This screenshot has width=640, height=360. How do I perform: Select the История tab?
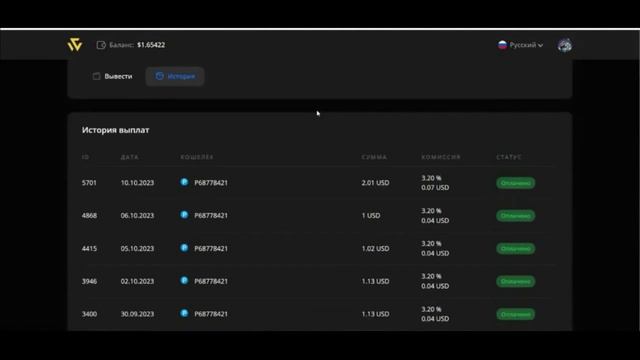click(x=175, y=76)
